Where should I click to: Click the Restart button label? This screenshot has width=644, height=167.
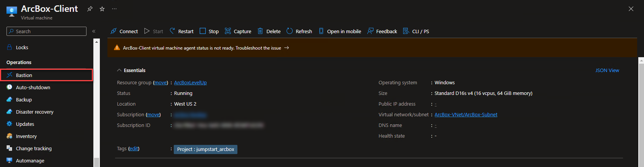pos(186,31)
